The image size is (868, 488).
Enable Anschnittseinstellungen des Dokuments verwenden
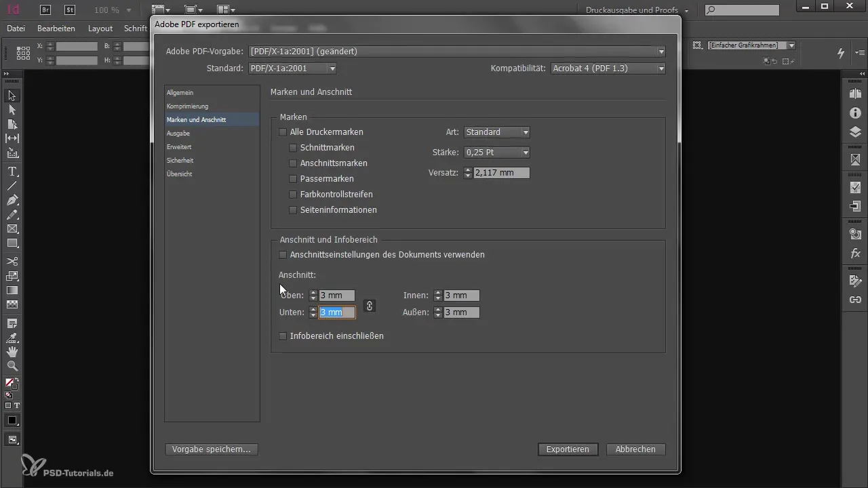tap(283, 255)
